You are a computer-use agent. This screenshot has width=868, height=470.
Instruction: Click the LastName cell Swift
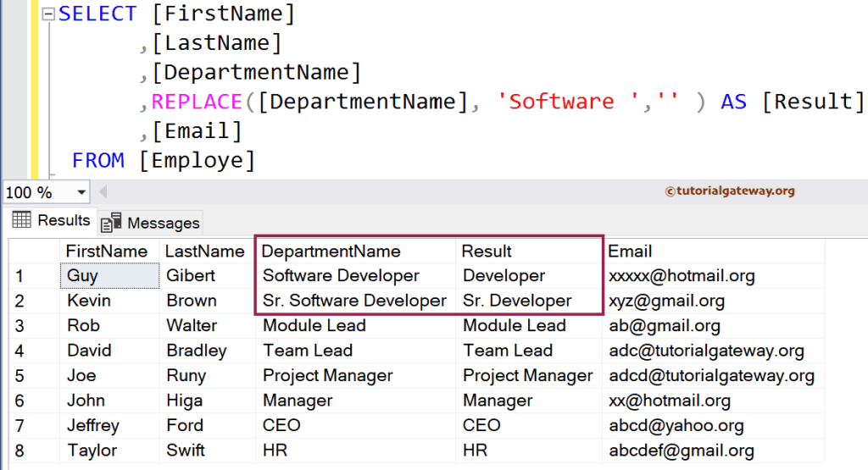click(207, 450)
